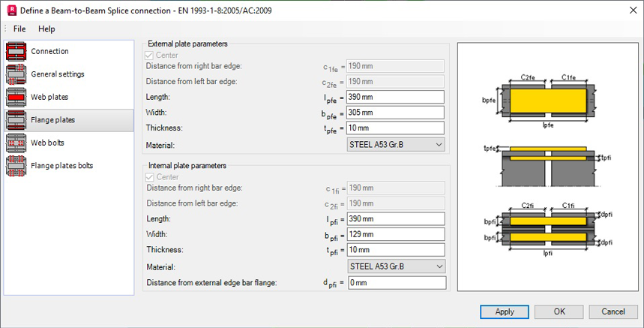644x328 pixels.
Task: Select the Flange plates bolts icon
Action: tap(16, 165)
